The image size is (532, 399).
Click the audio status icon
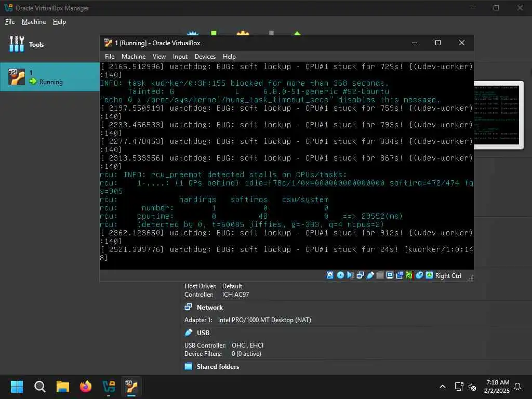point(350,275)
